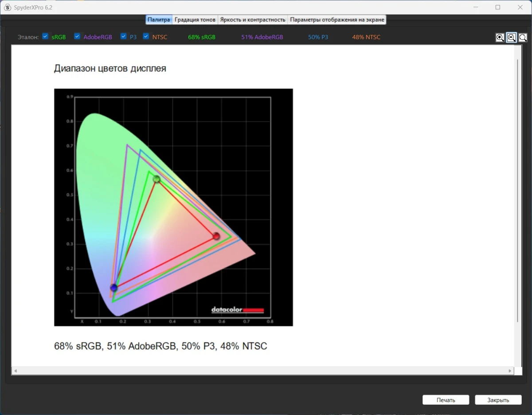Screen dimensions: 532x415
Task: Click the Печать button
Action: coord(446,400)
